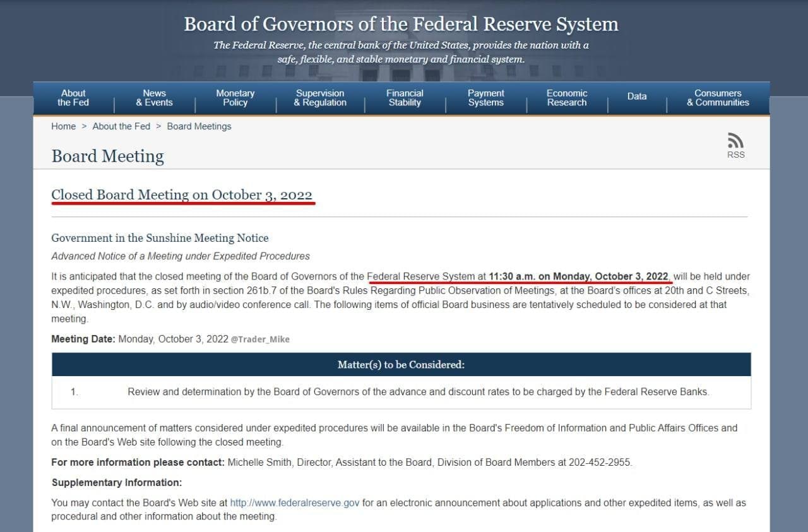Open the Consumers & Communities menu

(x=718, y=98)
